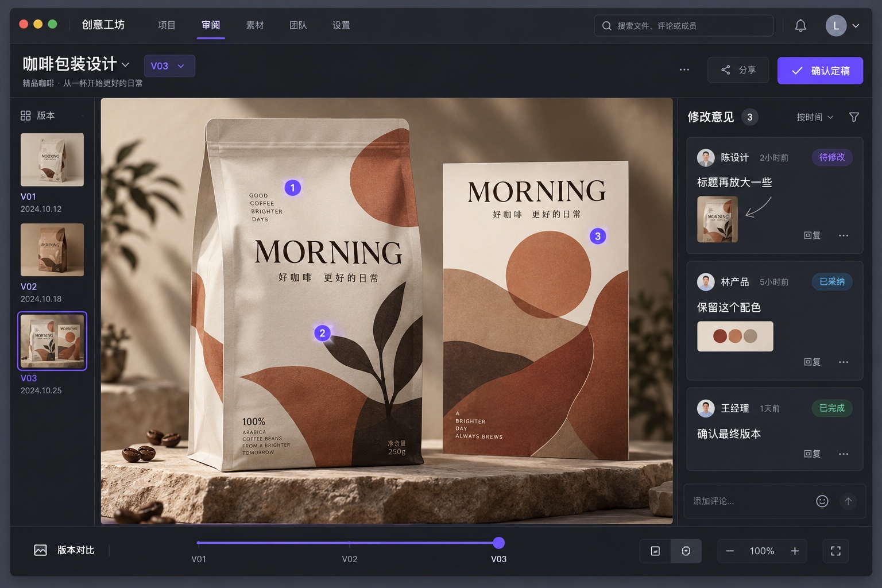Click the 版本对比 image icon
This screenshot has width=882, height=588.
tap(40, 550)
